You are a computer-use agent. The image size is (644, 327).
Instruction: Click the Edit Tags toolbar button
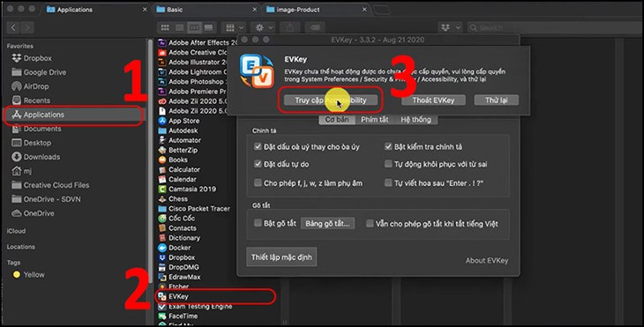click(x=315, y=27)
